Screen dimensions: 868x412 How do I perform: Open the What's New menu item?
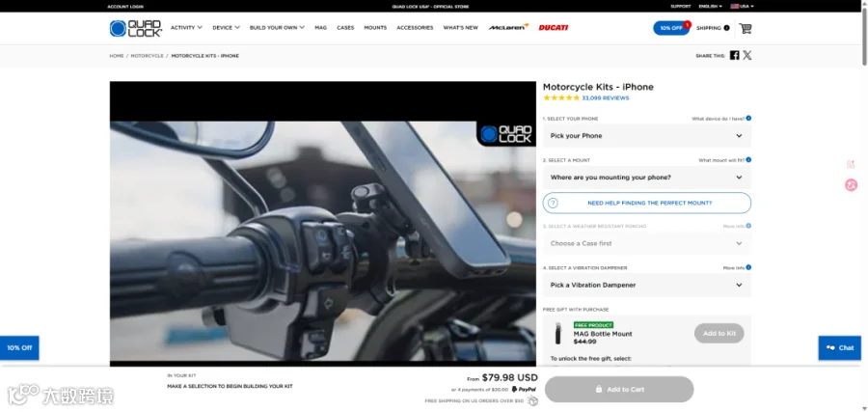[x=461, y=28]
